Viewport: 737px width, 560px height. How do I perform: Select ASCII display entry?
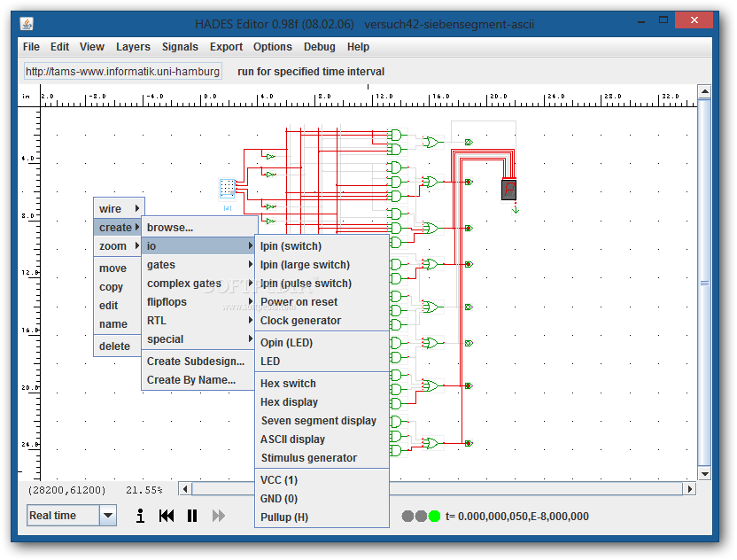point(322,439)
